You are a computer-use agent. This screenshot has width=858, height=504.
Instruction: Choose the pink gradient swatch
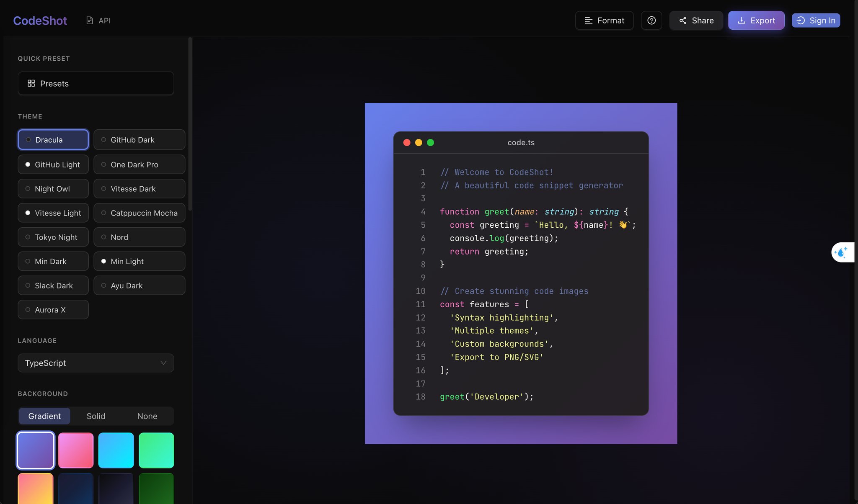(76, 450)
